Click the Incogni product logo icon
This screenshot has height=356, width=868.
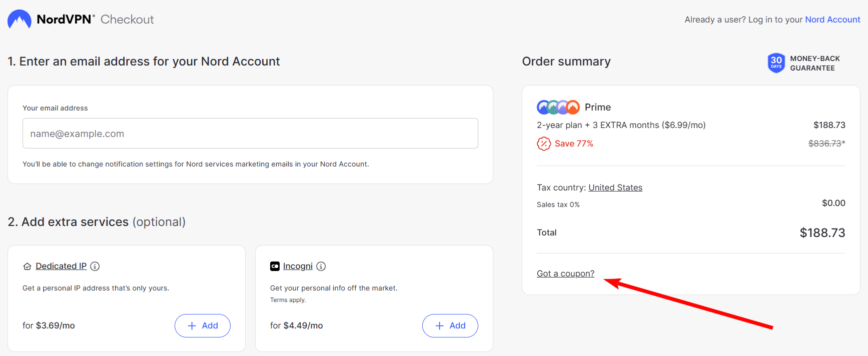point(275,266)
